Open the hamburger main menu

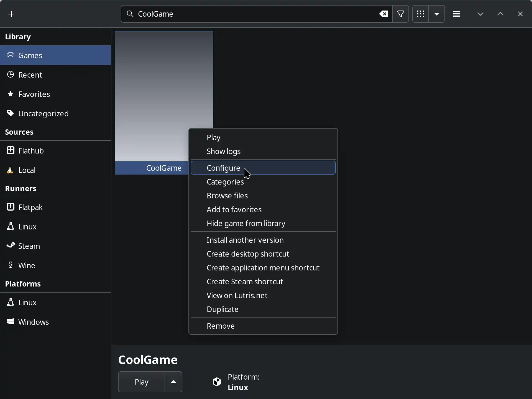point(457,14)
